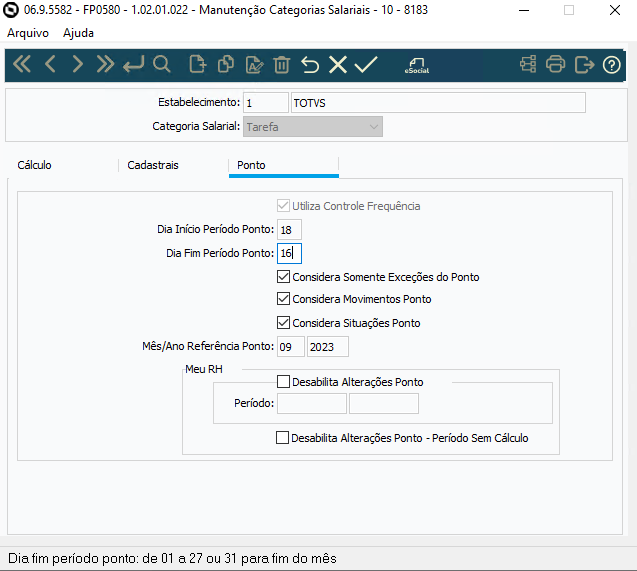
Task: Select the Ponto tab
Action: (x=251, y=165)
